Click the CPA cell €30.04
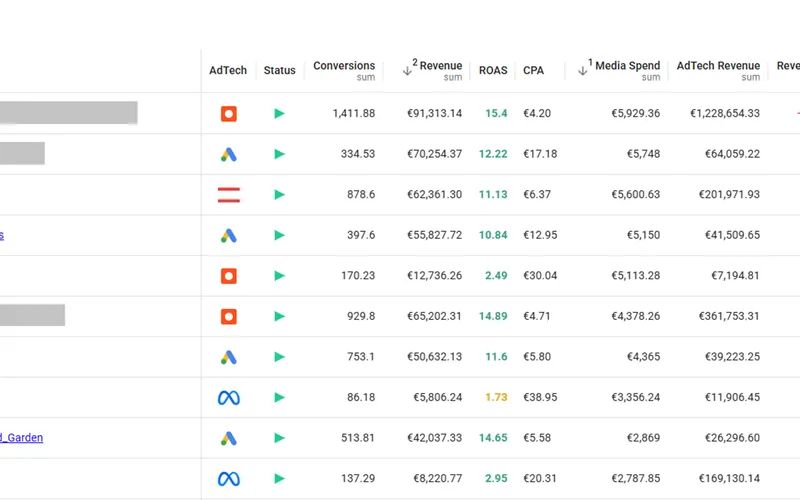The width and height of the screenshot is (800, 500). (540, 276)
